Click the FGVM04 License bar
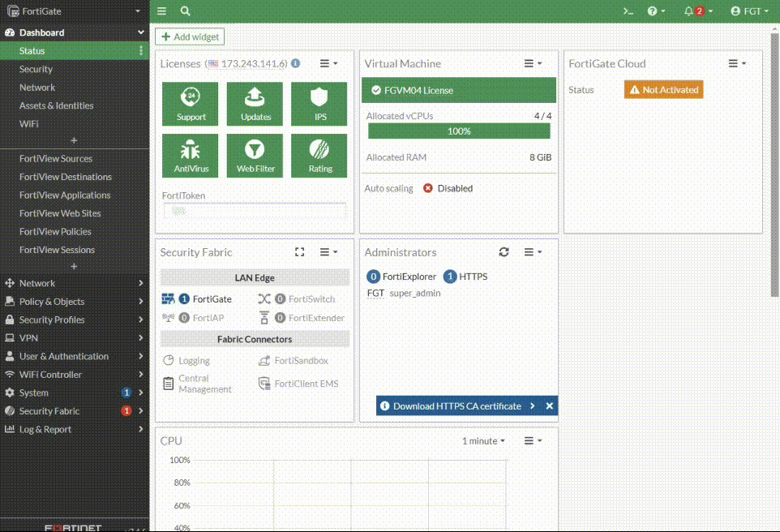 click(459, 90)
